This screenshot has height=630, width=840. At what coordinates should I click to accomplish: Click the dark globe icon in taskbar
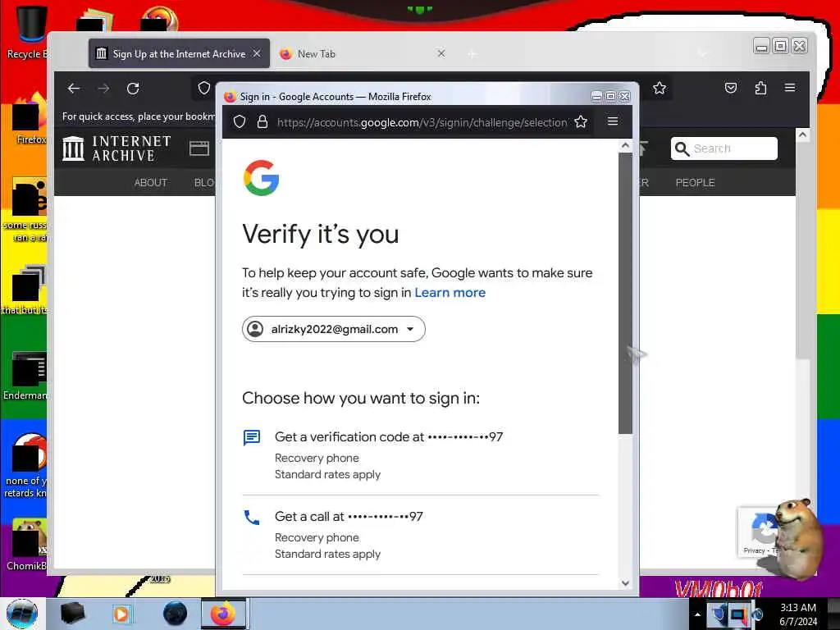[176, 614]
